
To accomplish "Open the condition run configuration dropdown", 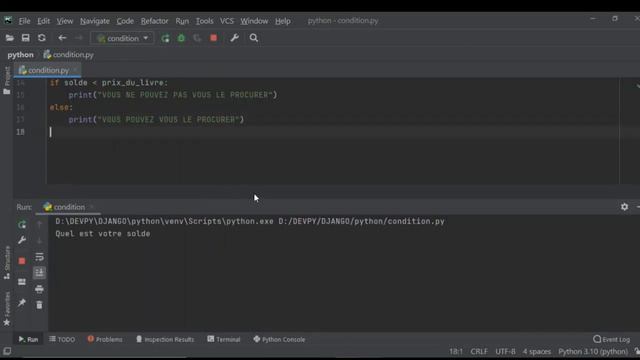I will tap(122, 38).
